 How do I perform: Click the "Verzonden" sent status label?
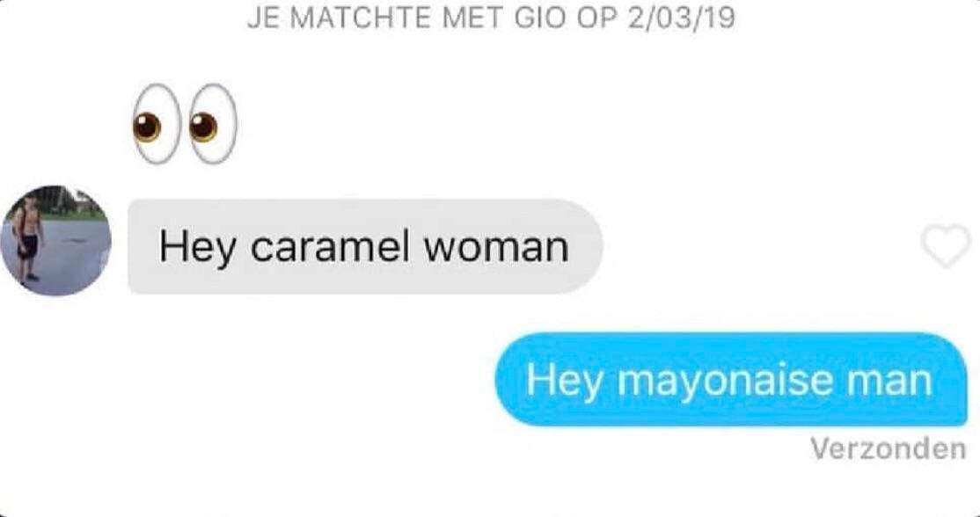click(889, 448)
